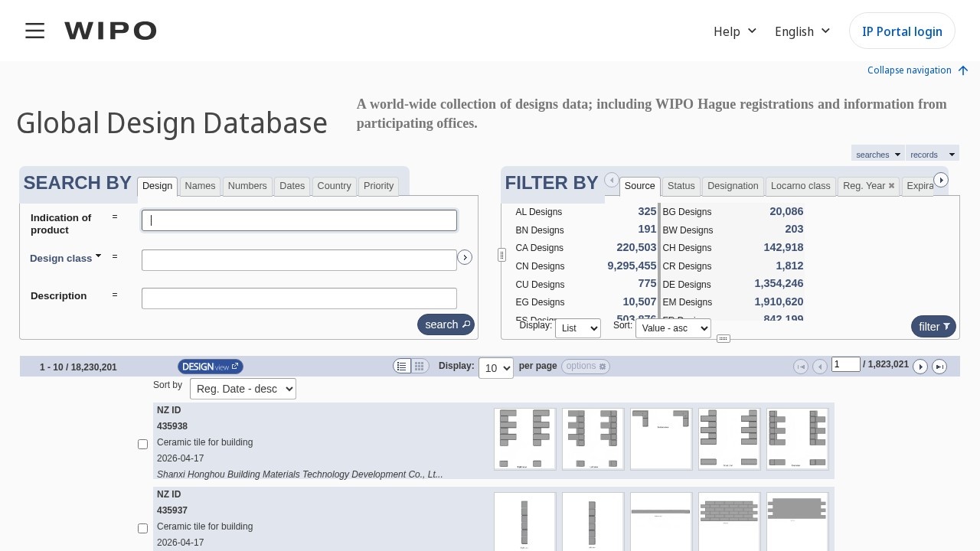Open first thumbnail of design 435938
Screen dimensions: 980x551
(x=524, y=439)
